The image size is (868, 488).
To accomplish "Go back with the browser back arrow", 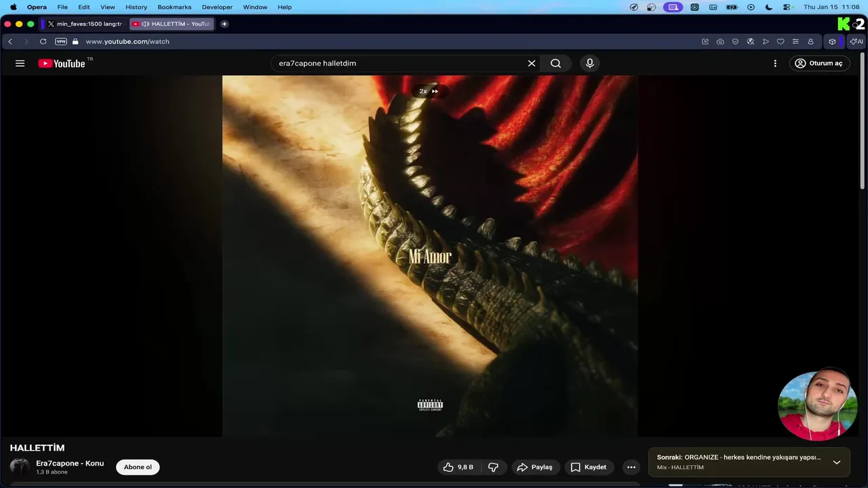I will click(10, 41).
